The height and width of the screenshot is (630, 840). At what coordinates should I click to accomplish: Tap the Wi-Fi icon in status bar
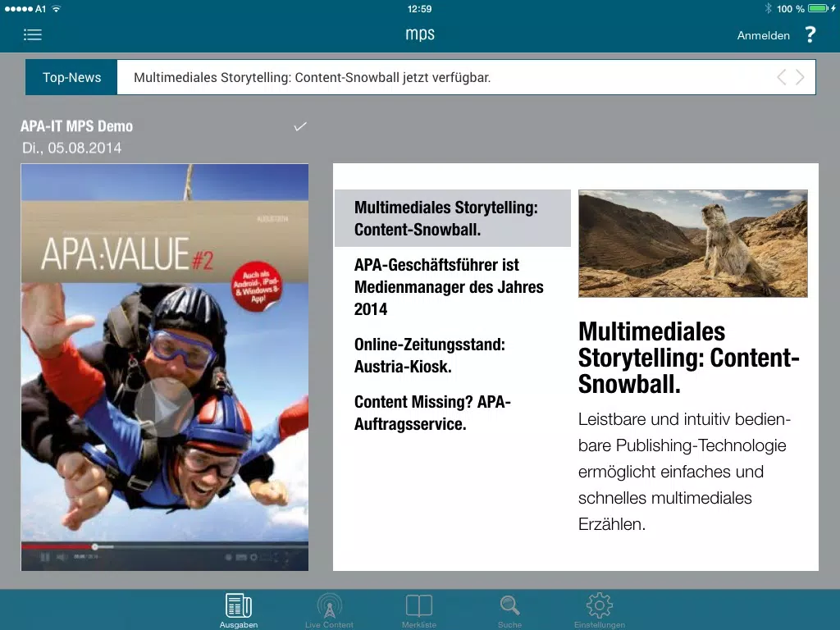(x=57, y=8)
